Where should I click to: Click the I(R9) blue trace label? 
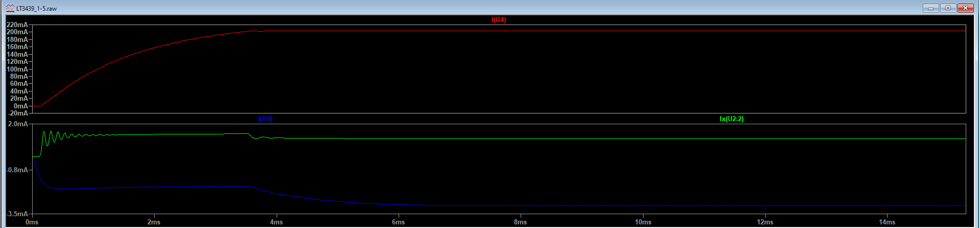click(x=265, y=119)
